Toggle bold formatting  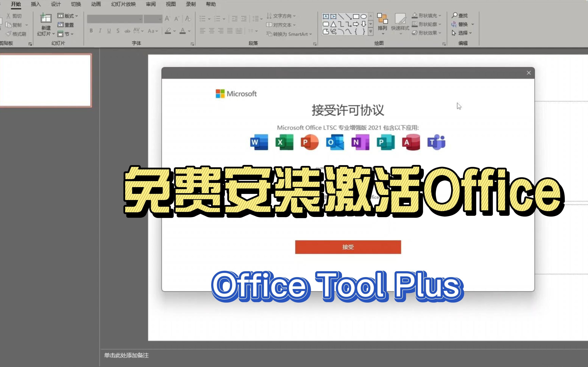[x=91, y=31]
